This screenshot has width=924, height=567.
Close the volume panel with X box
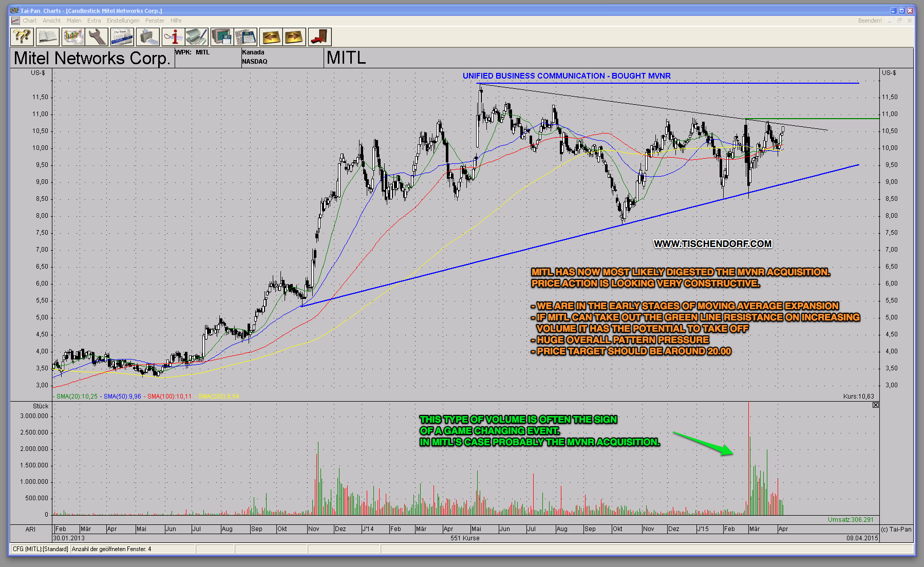click(x=876, y=405)
